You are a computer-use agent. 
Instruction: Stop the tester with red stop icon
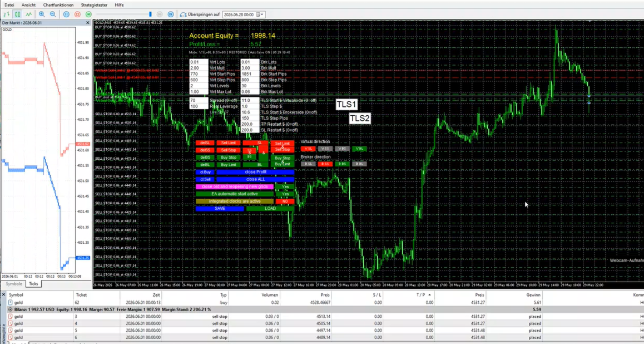coord(77,14)
